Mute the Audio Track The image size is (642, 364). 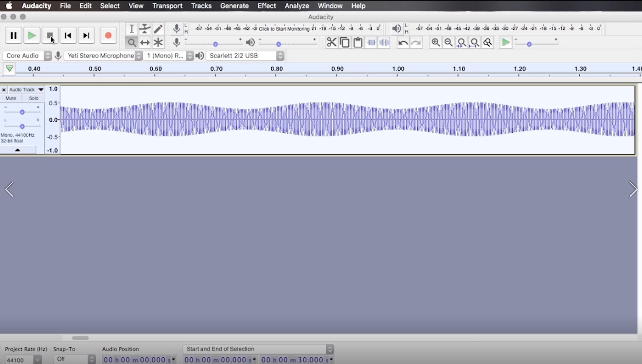point(11,98)
